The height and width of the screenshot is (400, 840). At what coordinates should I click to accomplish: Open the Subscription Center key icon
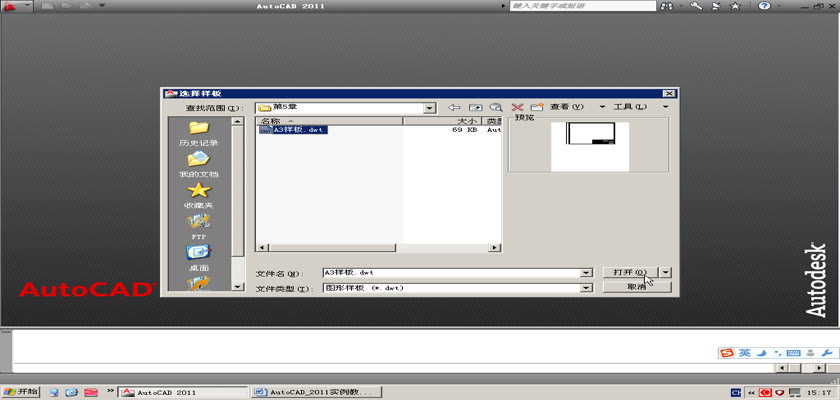pyautogui.click(x=696, y=6)
